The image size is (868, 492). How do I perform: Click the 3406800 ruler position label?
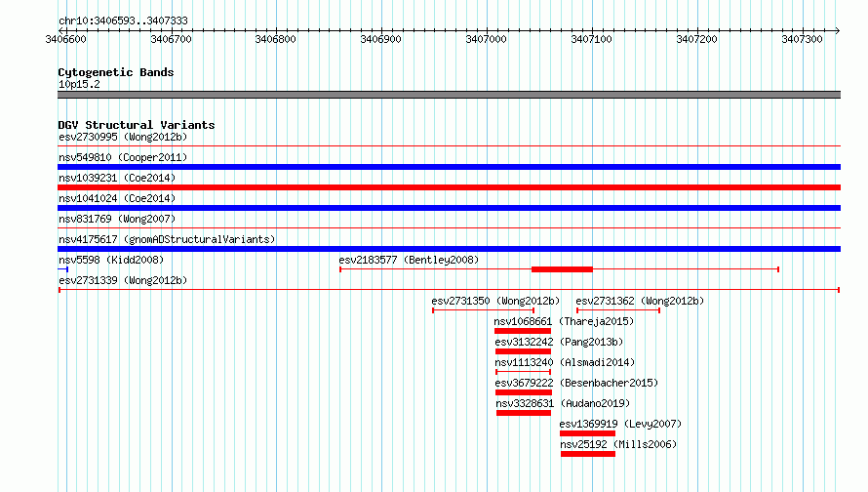tap(276, 39)
